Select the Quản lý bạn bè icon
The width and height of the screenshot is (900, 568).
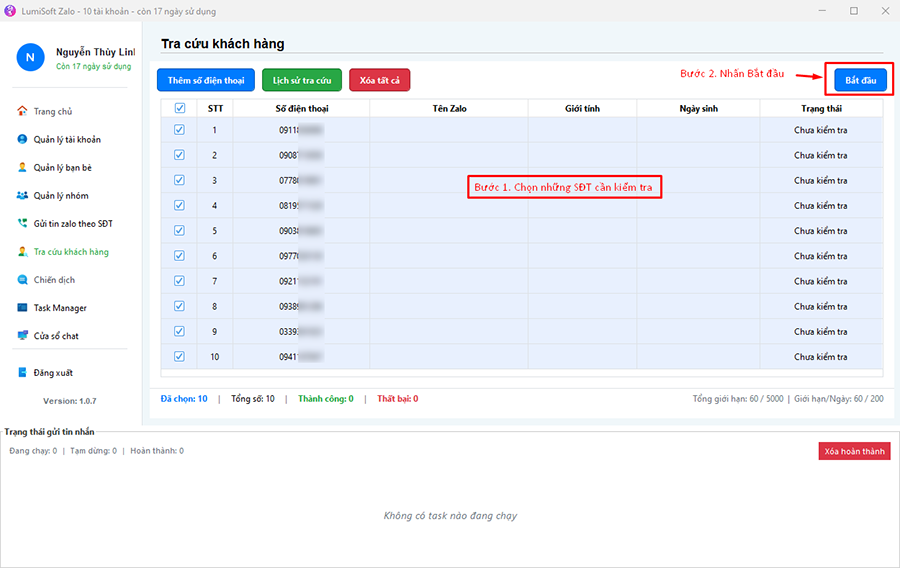22,167
